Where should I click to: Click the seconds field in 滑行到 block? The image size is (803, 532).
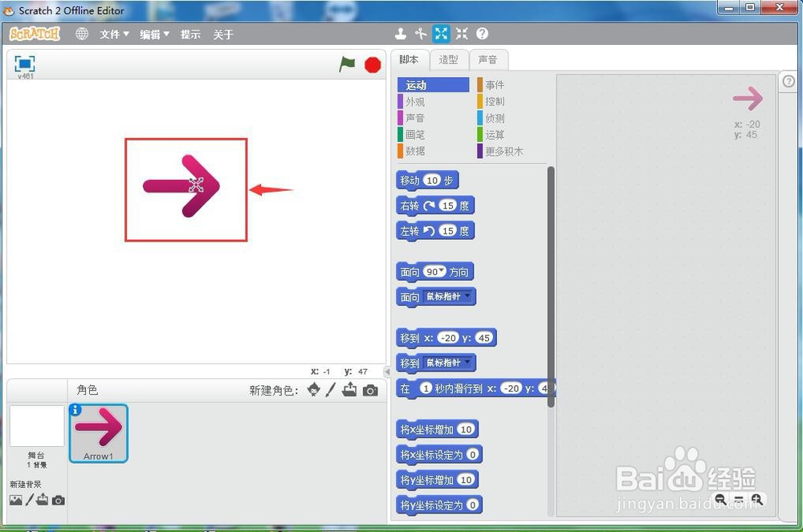click(425, 388)
